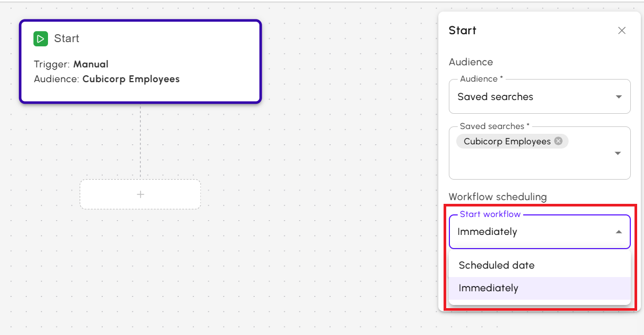Image resolution: width=644 pixels, height=335 pixels.
Task: Choose the Scheduled date option
Action: [496, 265]
